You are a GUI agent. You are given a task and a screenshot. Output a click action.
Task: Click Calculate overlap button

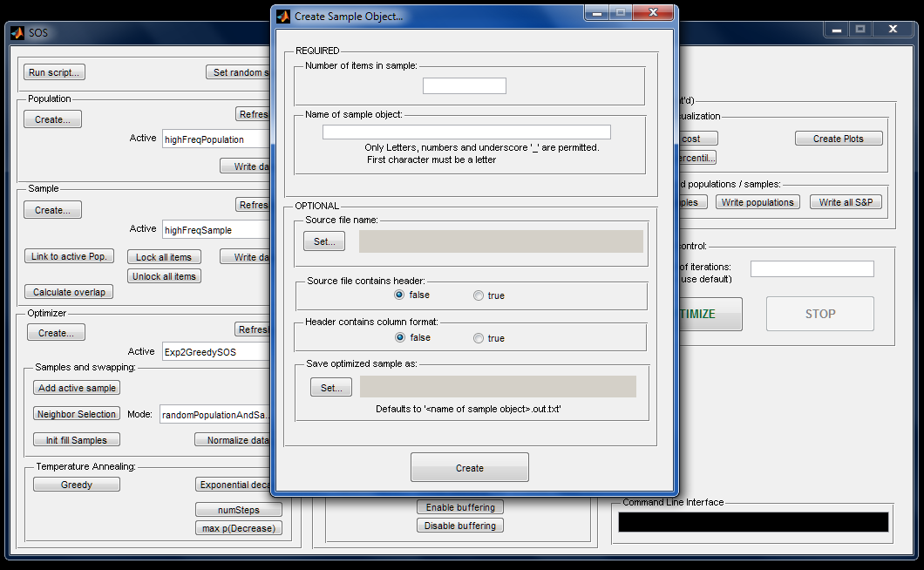(x=69, y=292)
